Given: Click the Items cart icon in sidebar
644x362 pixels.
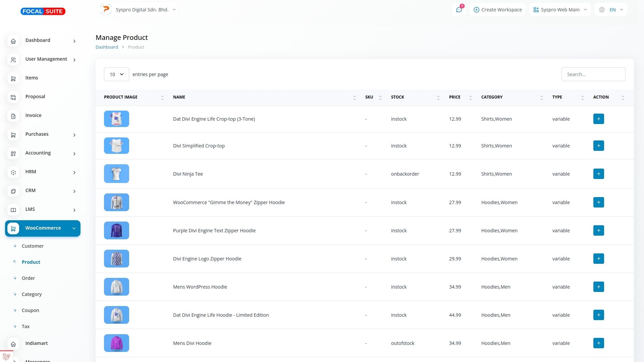Looking at the screenshot, I should click(13, 78).
